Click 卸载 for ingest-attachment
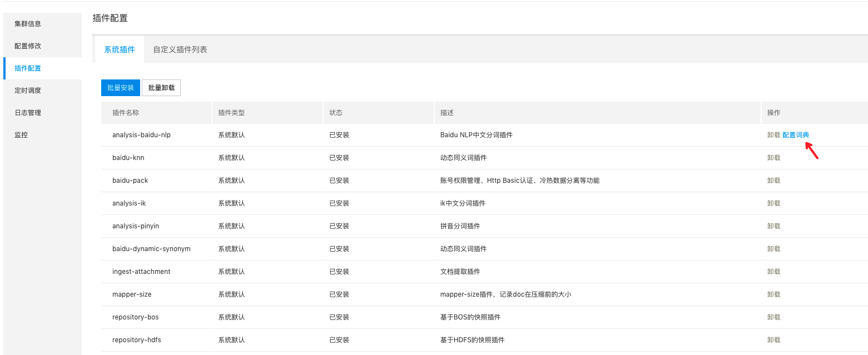 click(773, 272)
